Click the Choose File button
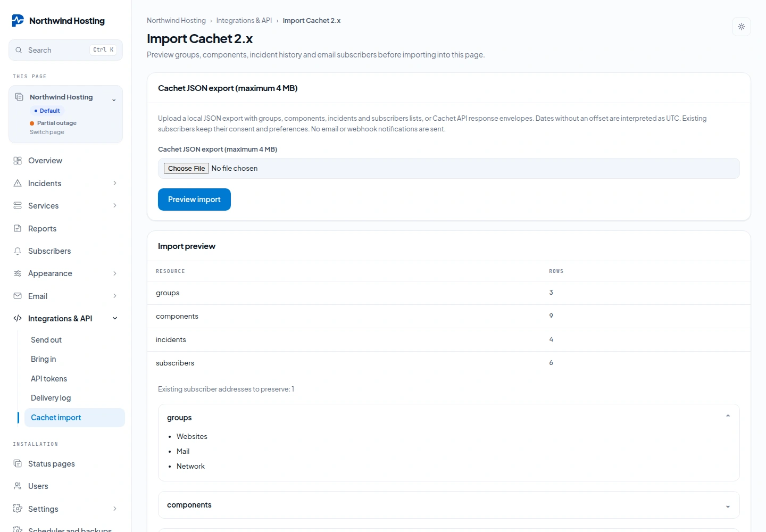766x532 pixels. click(186, 168)
